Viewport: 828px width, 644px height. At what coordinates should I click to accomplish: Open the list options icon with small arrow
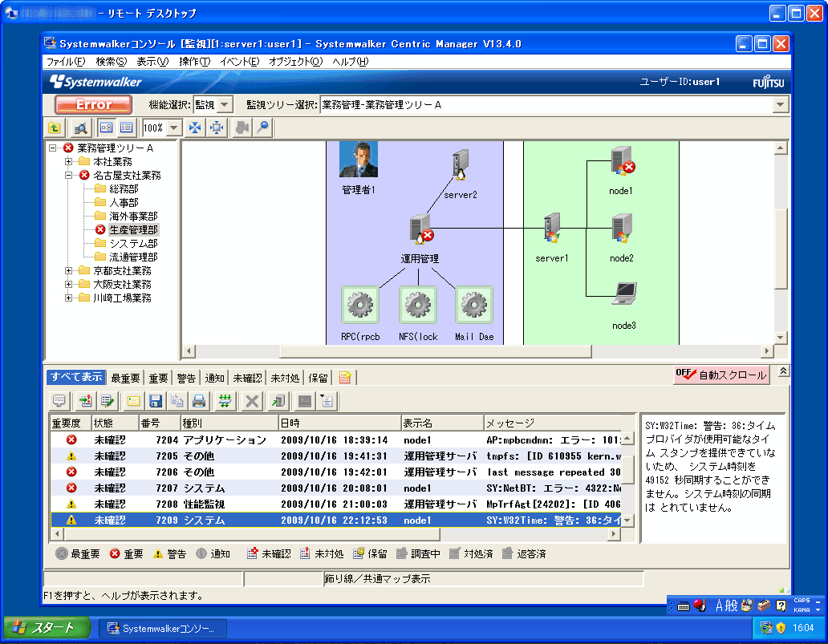tap(327, 401)
